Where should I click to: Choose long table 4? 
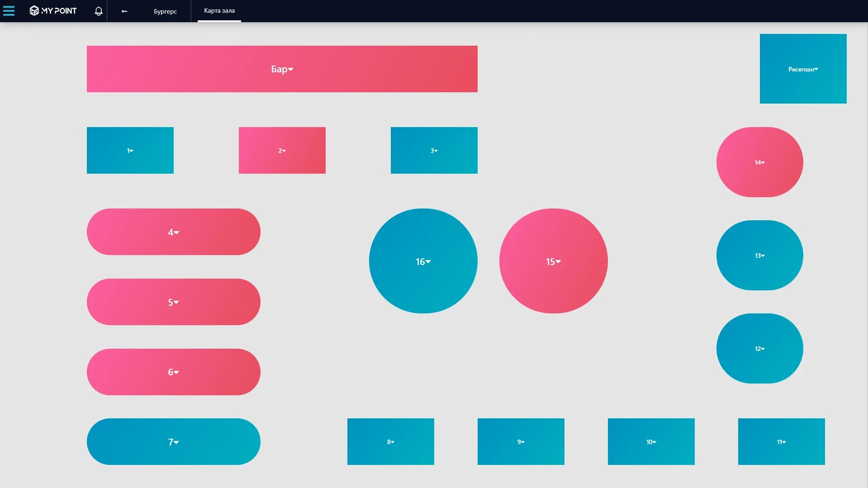pos(174,232)
